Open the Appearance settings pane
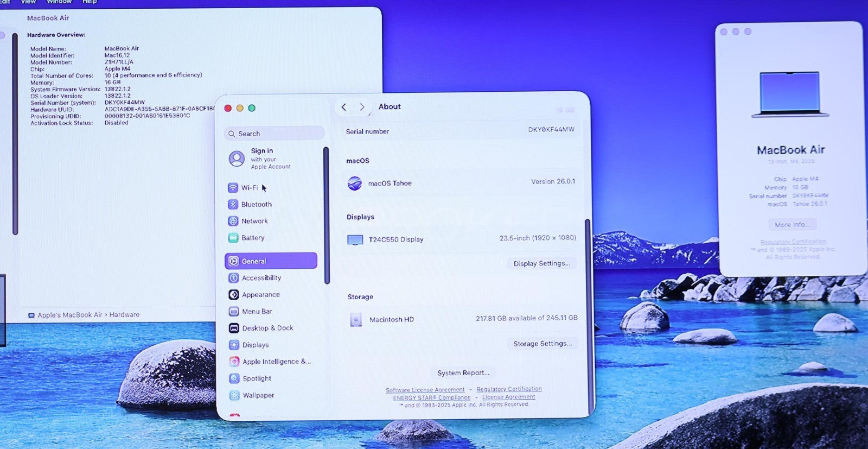868x449 pixels. pyautogui.click(x=260, y=295)
